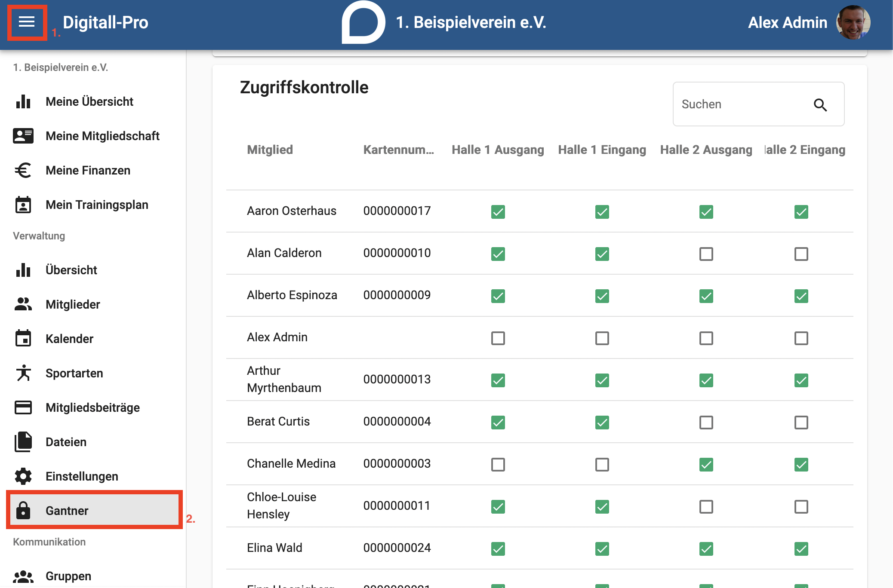Enable Halle 2 Ausgang for Alan Calderon
893x588 pixels.
click(x=706, y=254)
